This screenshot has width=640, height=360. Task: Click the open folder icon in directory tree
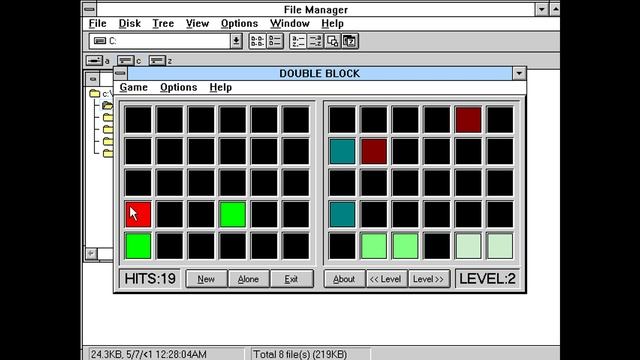coord(107,105)
